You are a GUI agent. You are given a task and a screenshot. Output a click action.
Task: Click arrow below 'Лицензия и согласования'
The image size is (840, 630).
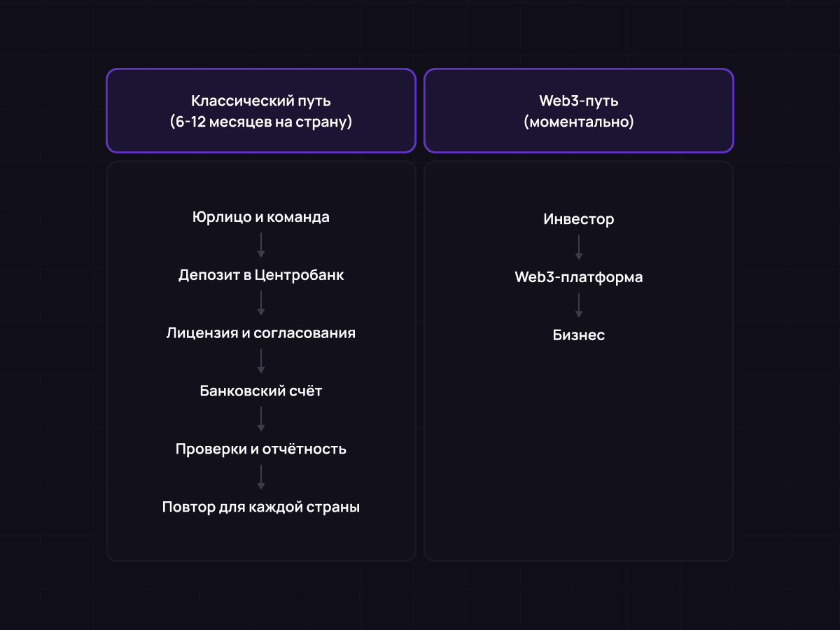260,362
